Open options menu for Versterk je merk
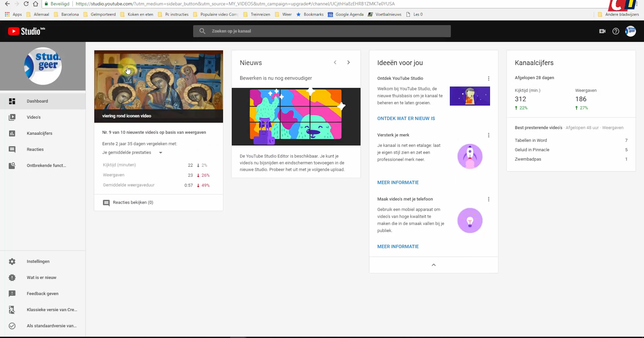The height and width of the screenshot is (338, 644). click(x=488, y=135)
